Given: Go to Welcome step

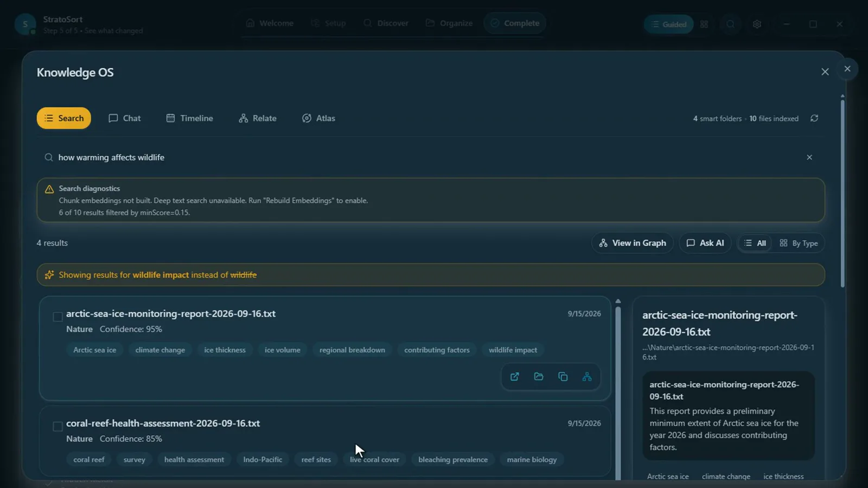Looking at the screenshot, I should (270, 23).
